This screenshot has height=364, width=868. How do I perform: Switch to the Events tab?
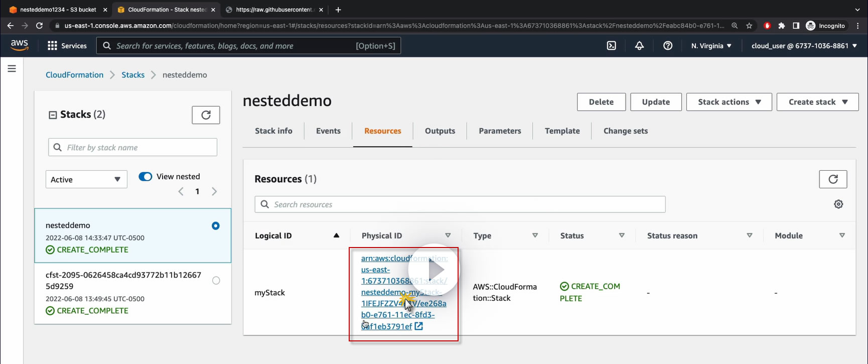328,131
